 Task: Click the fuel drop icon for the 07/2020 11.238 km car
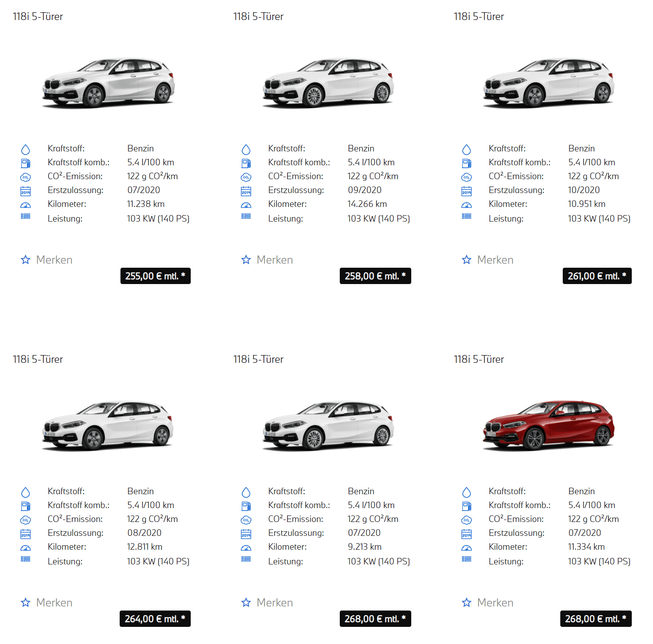point(25,149)
